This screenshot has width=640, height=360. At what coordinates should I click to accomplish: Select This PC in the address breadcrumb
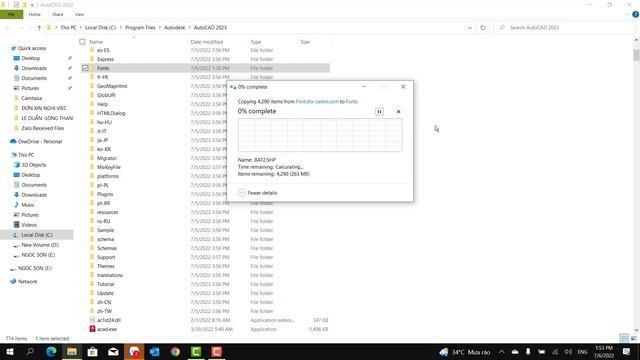pyautogui.click(x=68, y=27)
